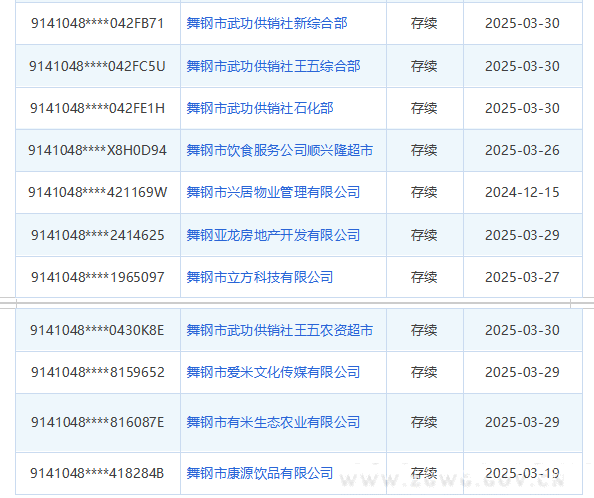Open 舞钢亚龙房地产开发有限公司 link
The image size is (594, 498).
tap(273, 235)
